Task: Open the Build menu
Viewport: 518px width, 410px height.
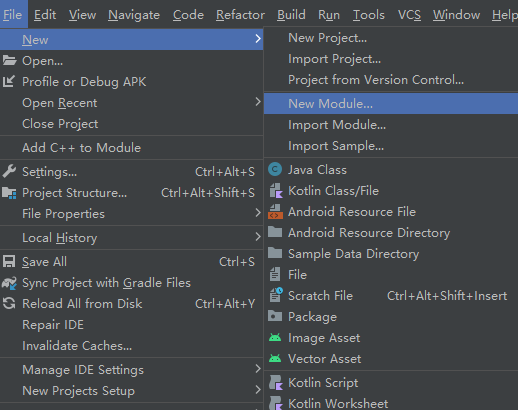Action: (291, 15)
